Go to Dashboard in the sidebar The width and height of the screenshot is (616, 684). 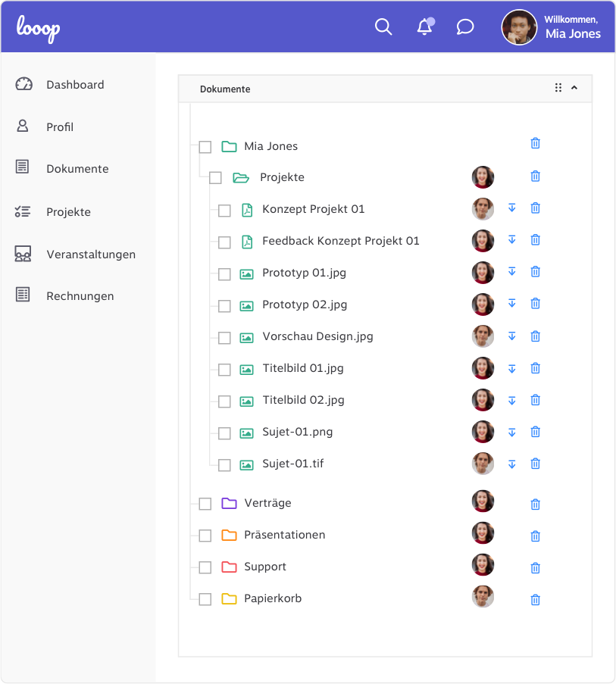coord(74,85)
